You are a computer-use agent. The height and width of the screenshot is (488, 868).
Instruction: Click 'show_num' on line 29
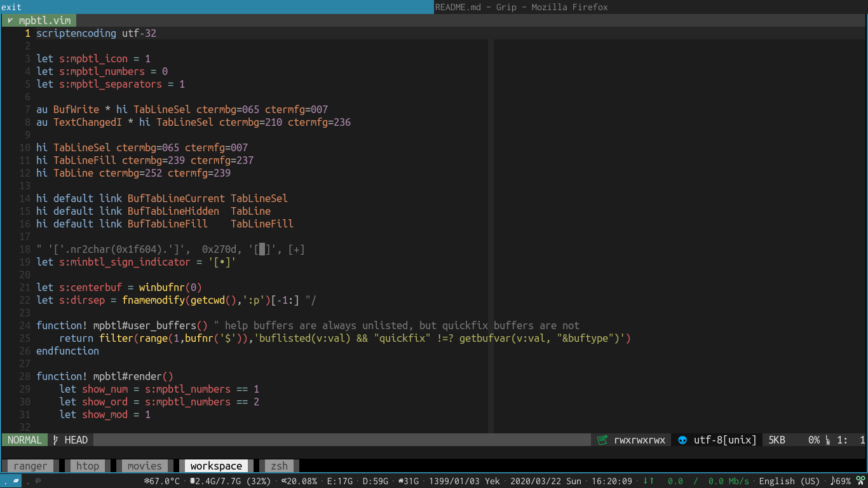pos(105,389)
